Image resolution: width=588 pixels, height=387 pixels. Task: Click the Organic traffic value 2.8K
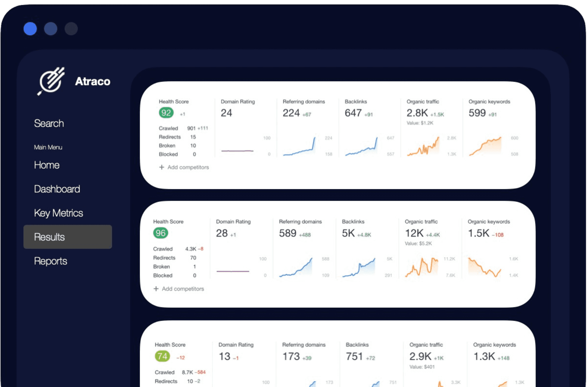pyautogui.click(x=417, y=113)
